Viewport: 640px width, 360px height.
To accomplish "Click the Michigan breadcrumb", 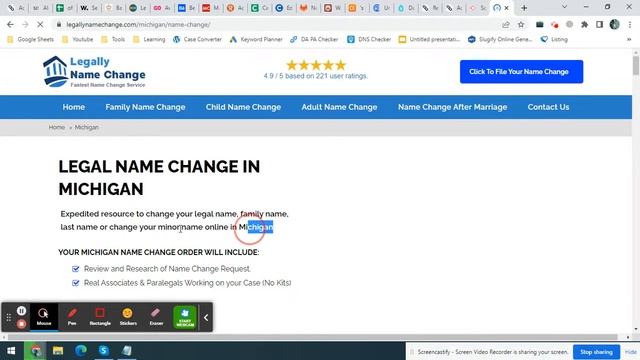I will [87, 127].
